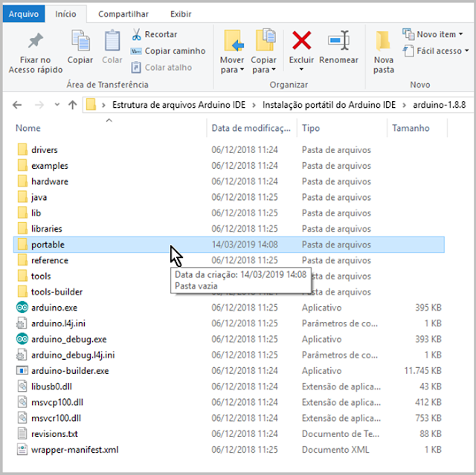This screenshot has width=476, height=475.
Task: Select the msvcp100.dll file icon
Action: point(22,402)
